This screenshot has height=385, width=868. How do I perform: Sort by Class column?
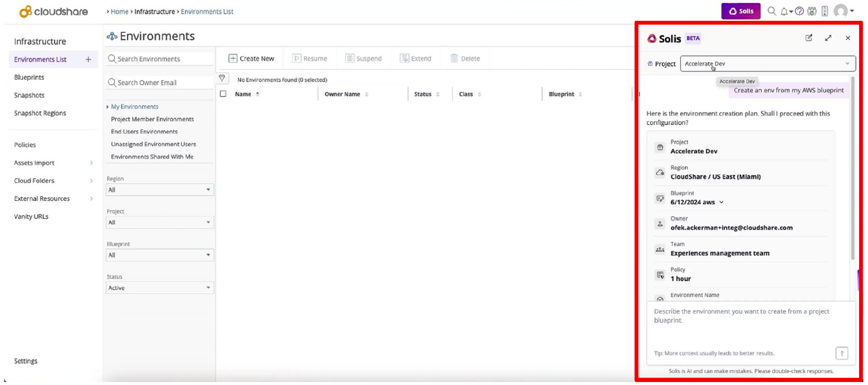(470, 94)
